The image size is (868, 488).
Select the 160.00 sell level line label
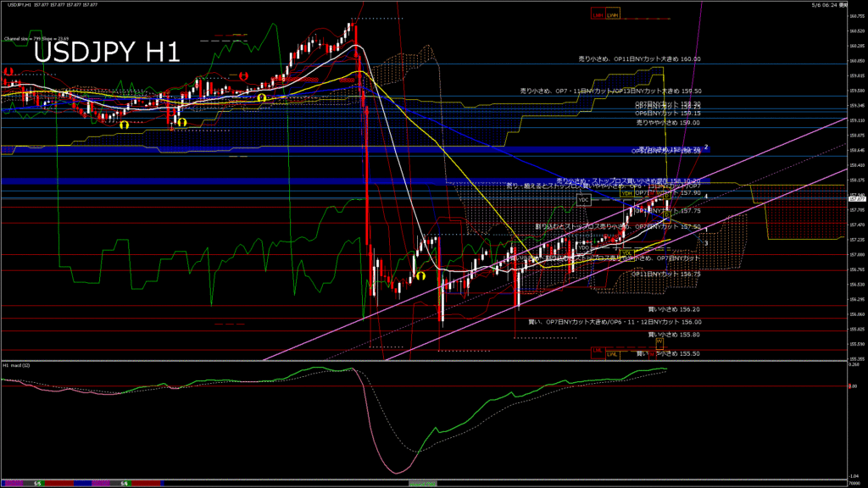[639, 58]
